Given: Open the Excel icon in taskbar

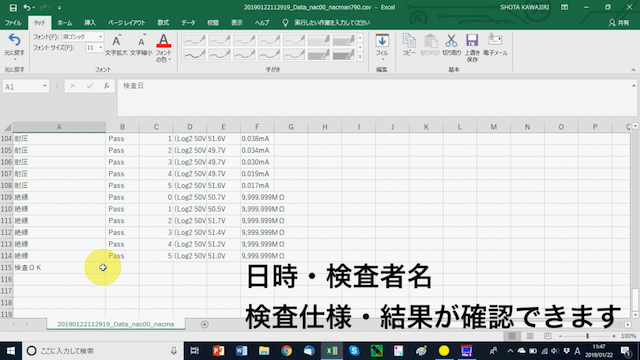Looking at the screenshot, I should [x=331, y=351].
